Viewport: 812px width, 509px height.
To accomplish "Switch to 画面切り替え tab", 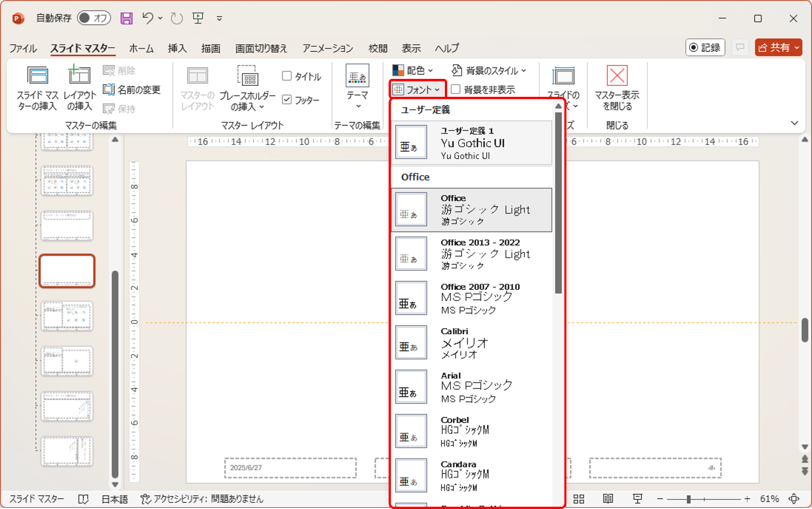I will pyautogui.click(x=261, y=48).
